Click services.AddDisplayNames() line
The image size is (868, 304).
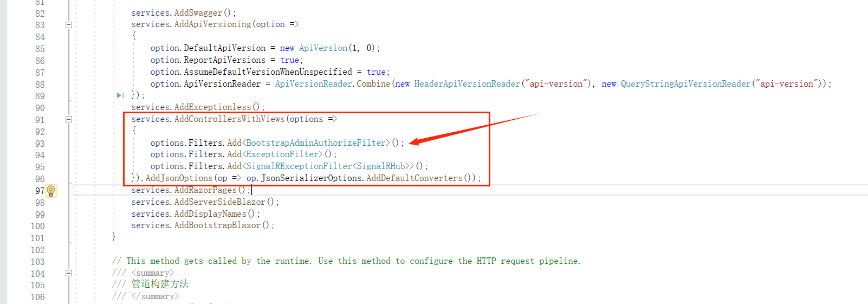(195, 214)
